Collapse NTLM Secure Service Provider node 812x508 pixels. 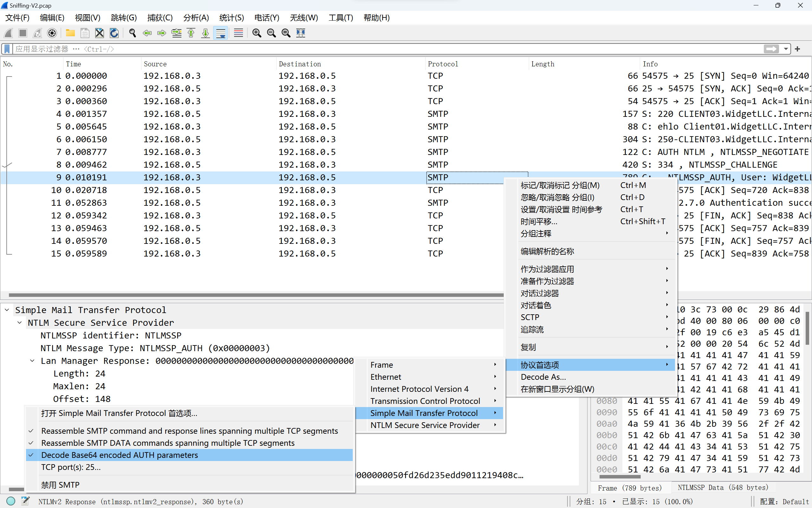(x=20, y=323)
